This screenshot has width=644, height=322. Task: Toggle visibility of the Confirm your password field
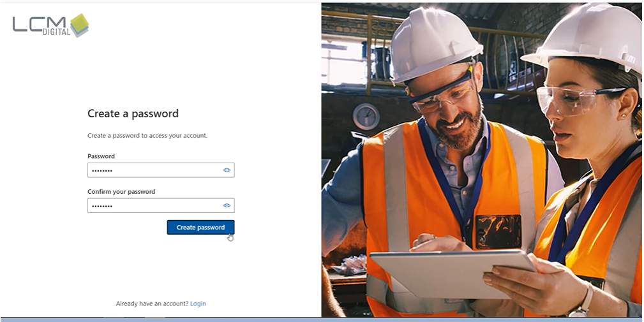point(227,205)
